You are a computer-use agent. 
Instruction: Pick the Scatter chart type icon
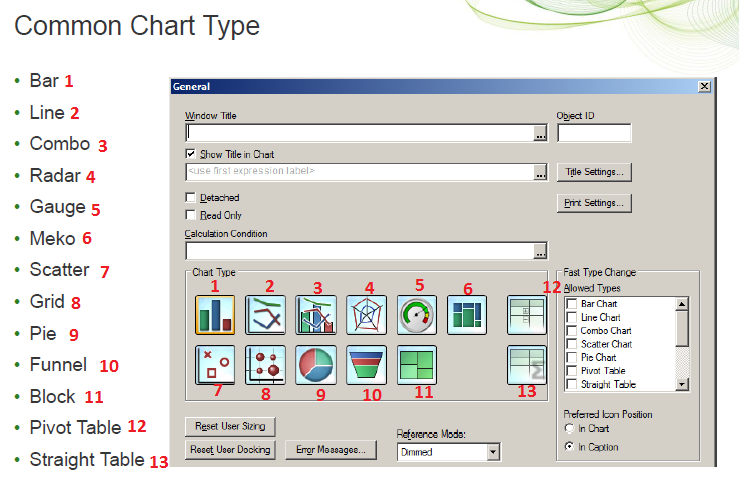(215, 365)
